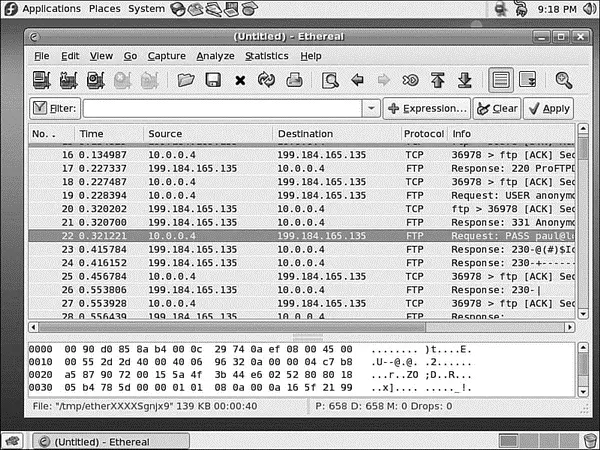Select packet 19 Request USER anonymous

coord(302,196)
